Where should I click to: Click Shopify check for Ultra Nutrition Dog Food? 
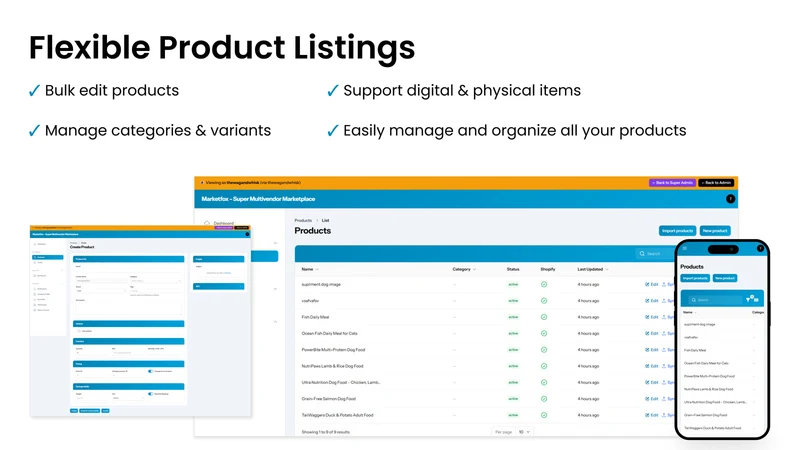coord(544,383)
